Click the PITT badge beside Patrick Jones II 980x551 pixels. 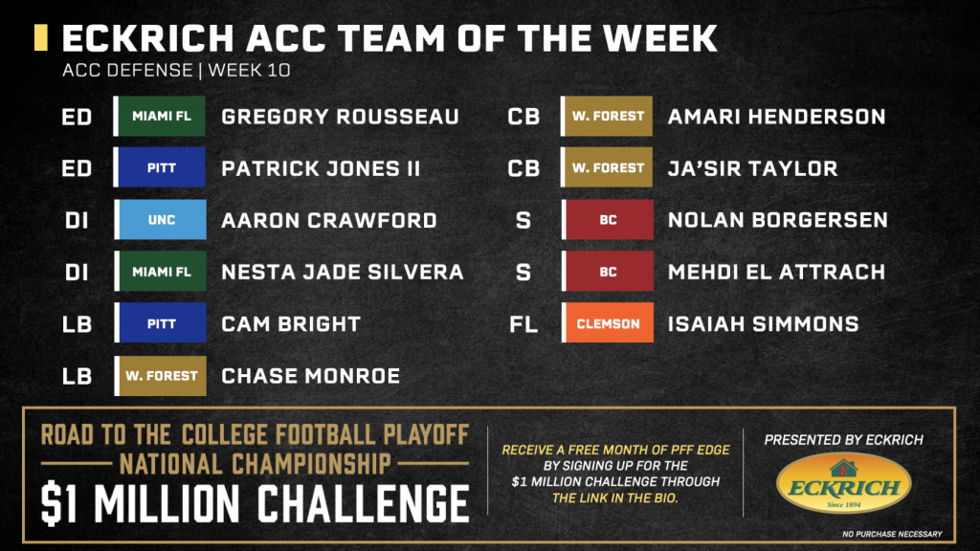160,167
